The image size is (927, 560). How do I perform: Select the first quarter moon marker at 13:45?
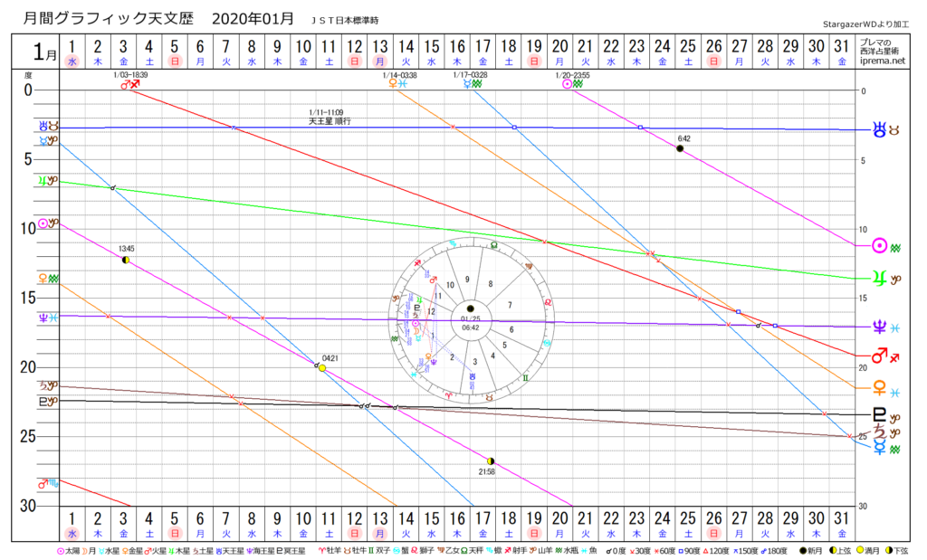click(126, 260)
